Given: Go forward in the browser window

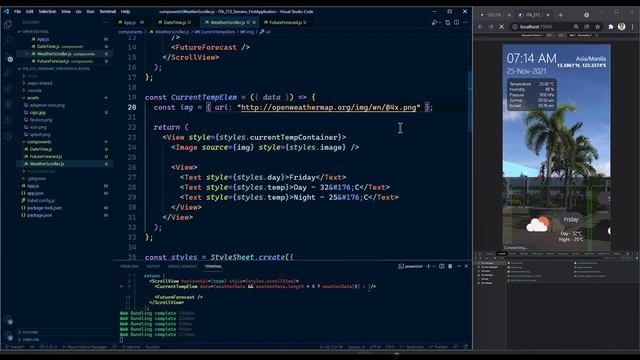Looking at the screenshot, I should pyautogui.click(x=491, y=27).
